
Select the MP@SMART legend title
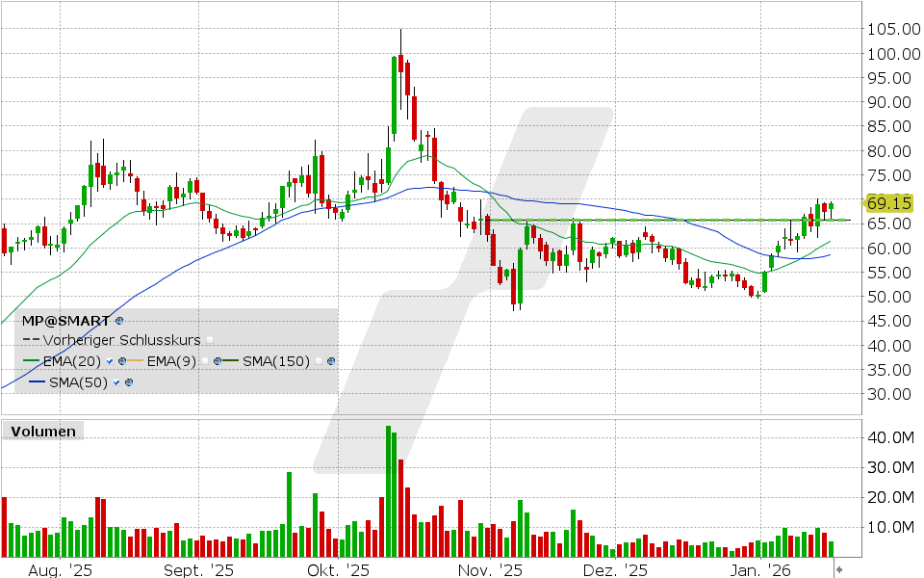point(64,321)
